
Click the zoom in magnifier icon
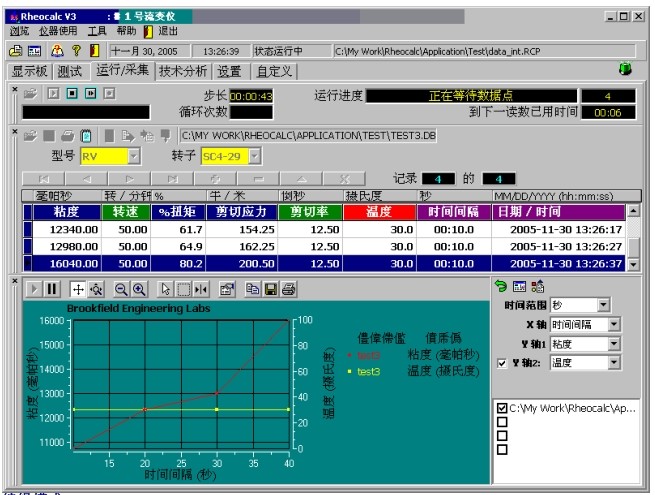point(139,289)
